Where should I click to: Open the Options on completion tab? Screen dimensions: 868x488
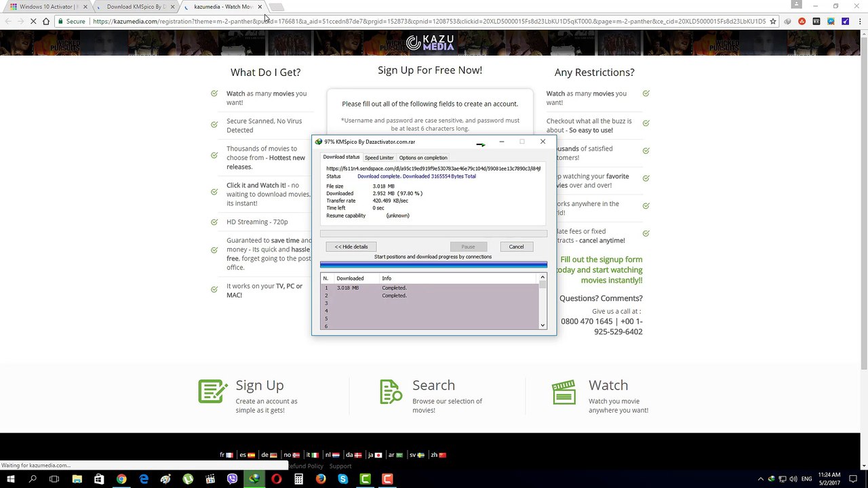coord(423,157)
